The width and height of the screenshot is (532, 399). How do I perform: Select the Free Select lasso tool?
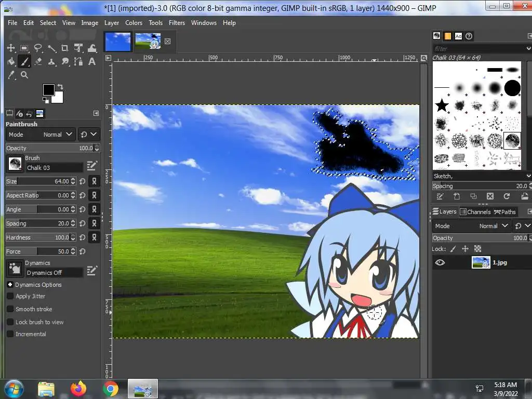click(37, 48)
